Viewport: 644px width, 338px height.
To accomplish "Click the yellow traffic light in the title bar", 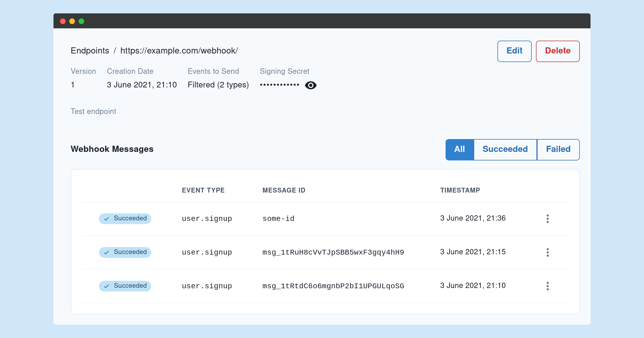I will click(x=72, y=21).
